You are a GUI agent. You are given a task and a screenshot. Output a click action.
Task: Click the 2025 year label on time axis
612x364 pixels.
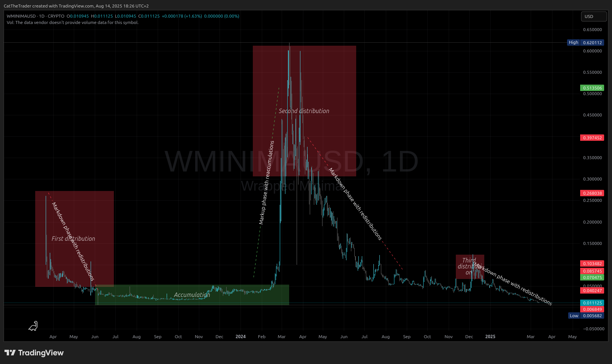pos(490,337)
